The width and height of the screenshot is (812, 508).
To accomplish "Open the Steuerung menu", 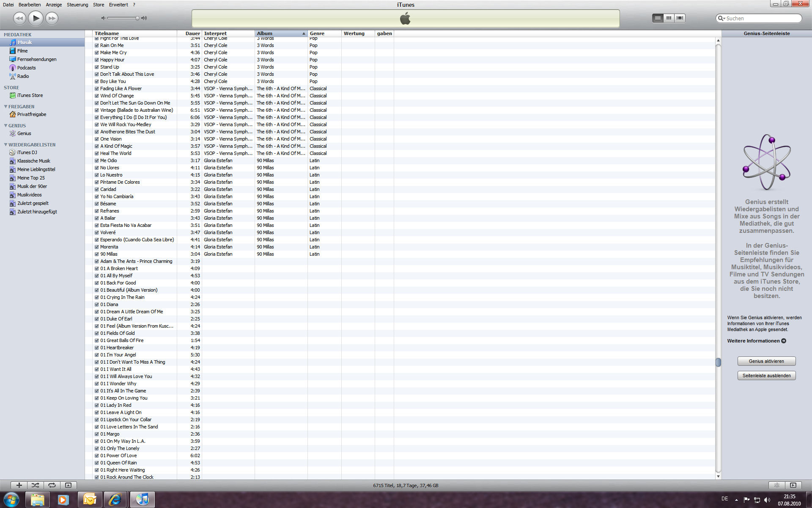I will pyautogui.click(x=77, y=5).
